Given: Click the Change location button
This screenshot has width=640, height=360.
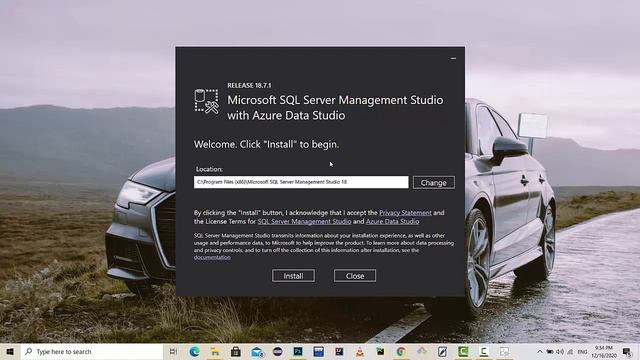Looking at the screenshot, I should (433, 182).
